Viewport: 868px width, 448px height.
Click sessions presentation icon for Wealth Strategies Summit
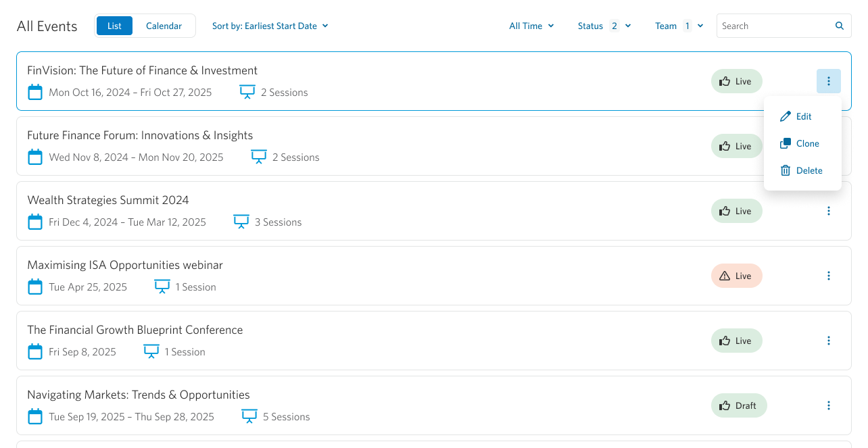(241, 222)
